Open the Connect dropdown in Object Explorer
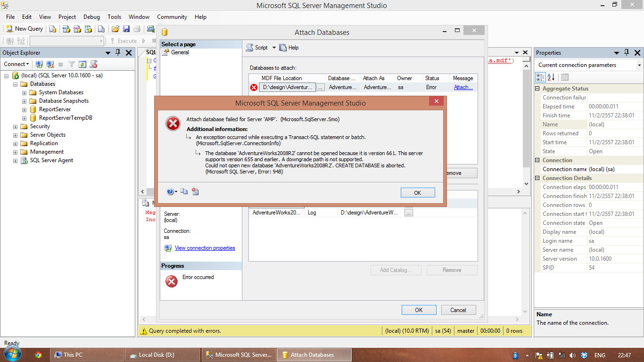Screen dimensions: 644x362 (17, 64)
